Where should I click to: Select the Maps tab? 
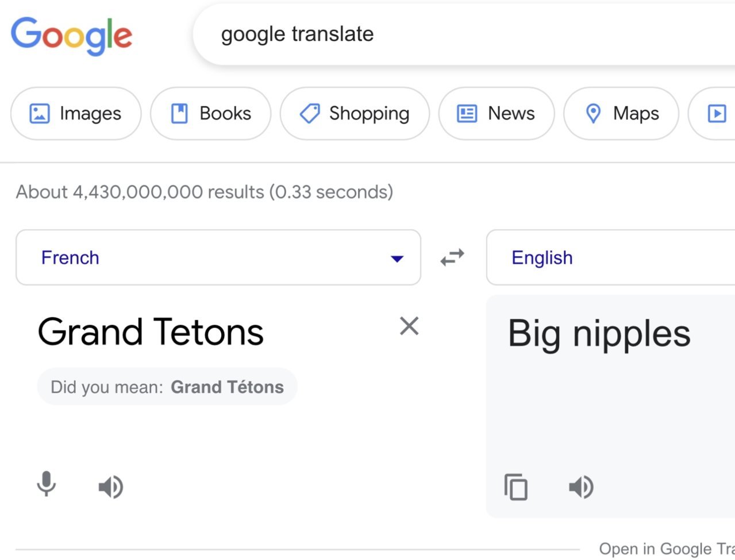point(621,113)
